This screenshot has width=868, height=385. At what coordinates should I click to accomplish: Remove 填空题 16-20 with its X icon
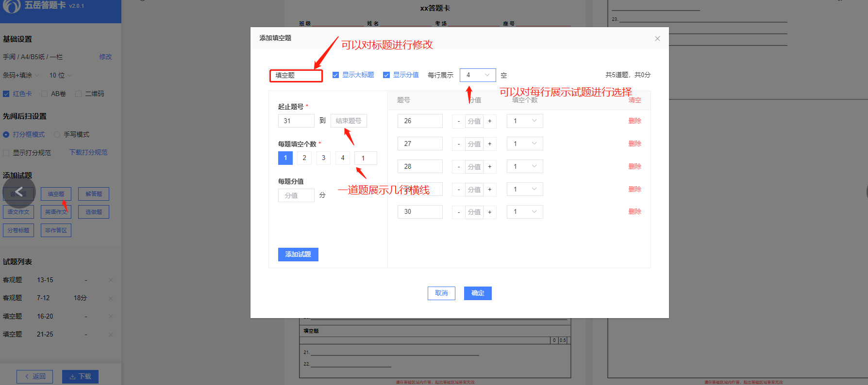click(111, 317)
